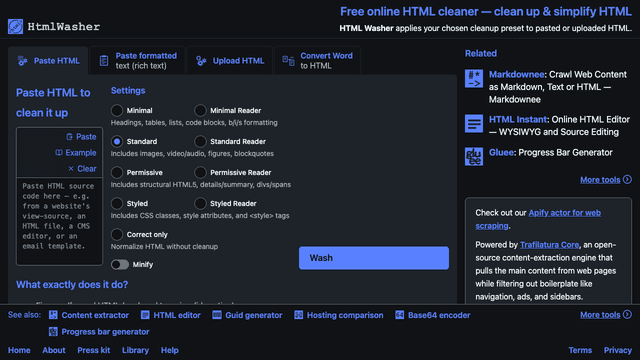
Task: Click the HtmlWasher site title text
Action: pos(64,27)
